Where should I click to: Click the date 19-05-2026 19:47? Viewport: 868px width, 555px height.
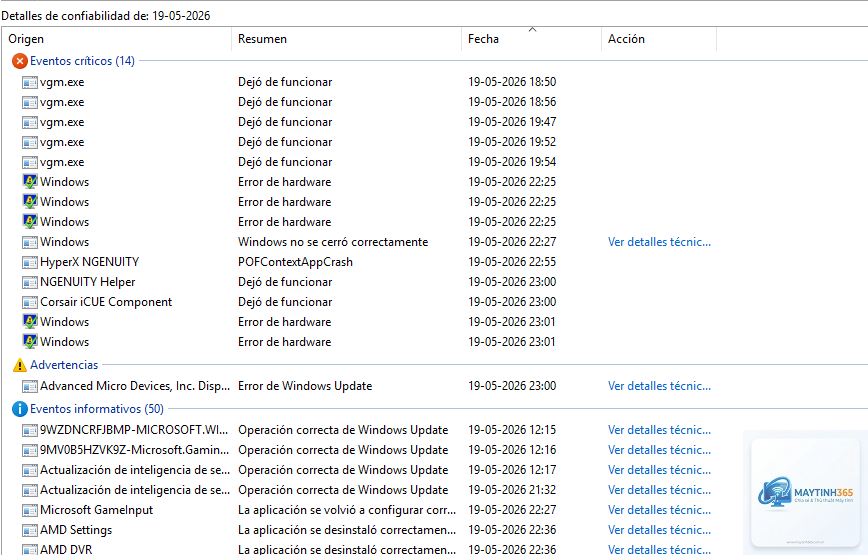pos(512,122)
